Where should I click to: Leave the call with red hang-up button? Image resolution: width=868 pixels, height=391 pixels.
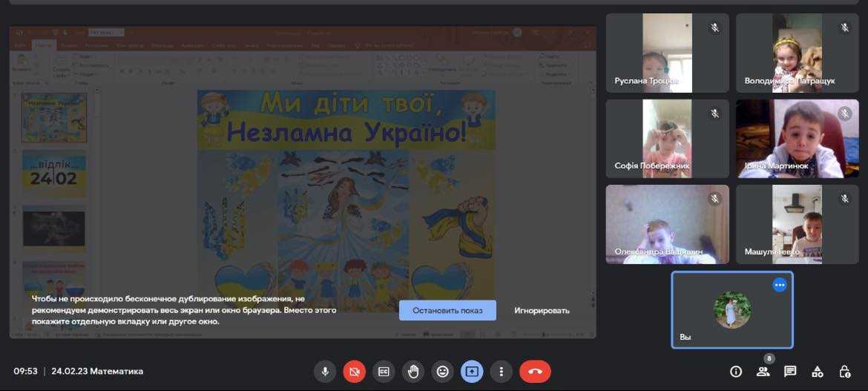tap(535, 371)
